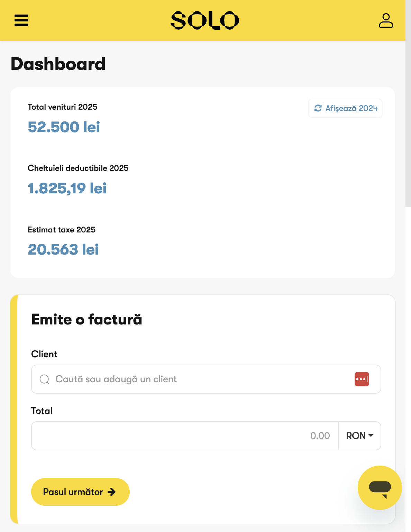Click the page scrollbar on the right edge
Viewport: 411px width, 532px height.
point(408,104)
